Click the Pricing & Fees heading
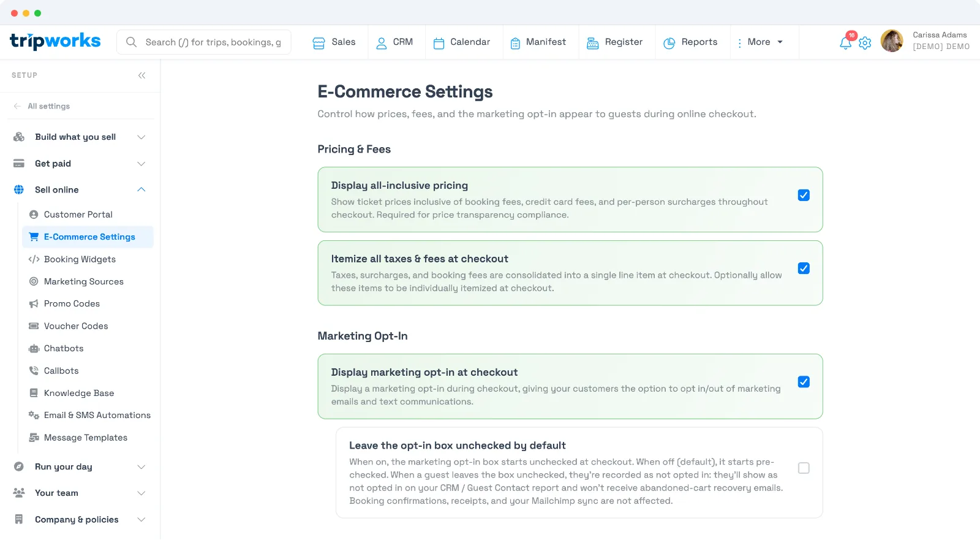The height and width of the screenshot is (540, 980). (354, 149)
